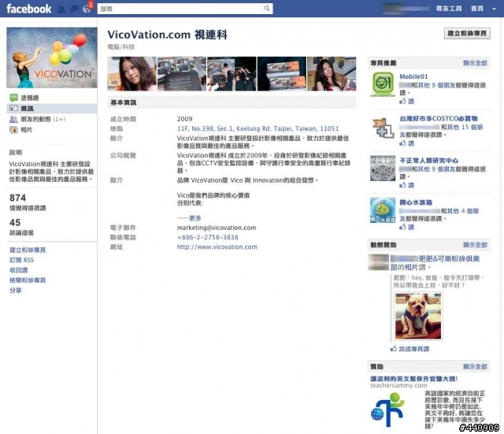
Task: Click the search magnifier button
Action: click(x=267, y=9)
